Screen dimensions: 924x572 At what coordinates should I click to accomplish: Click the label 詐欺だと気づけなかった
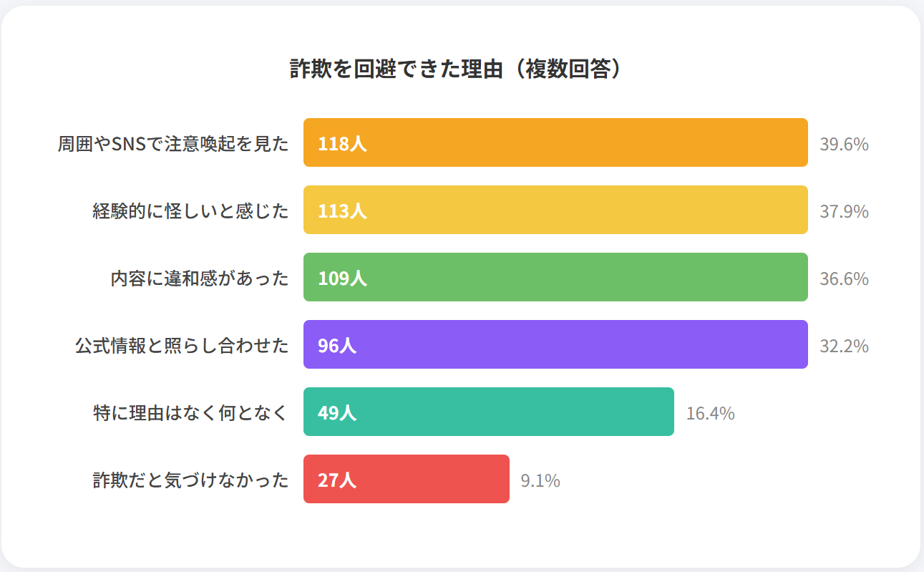[190, 480]
